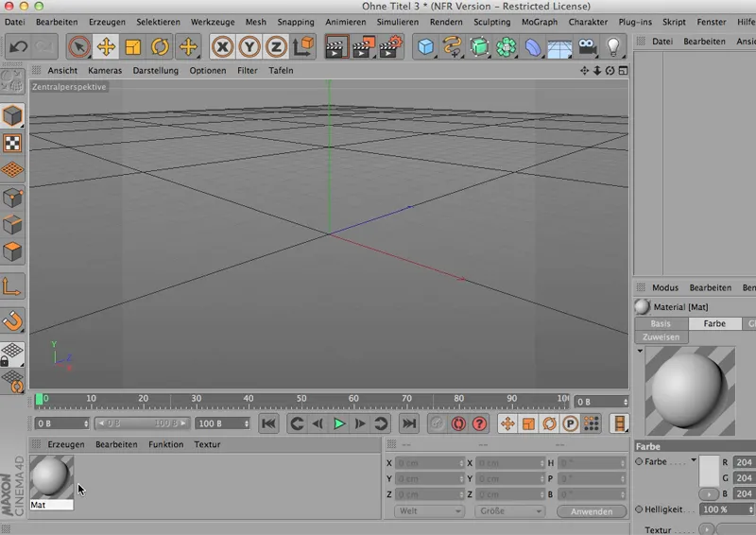
Task: Open the Rendern menu
Action: coord(446,22)
